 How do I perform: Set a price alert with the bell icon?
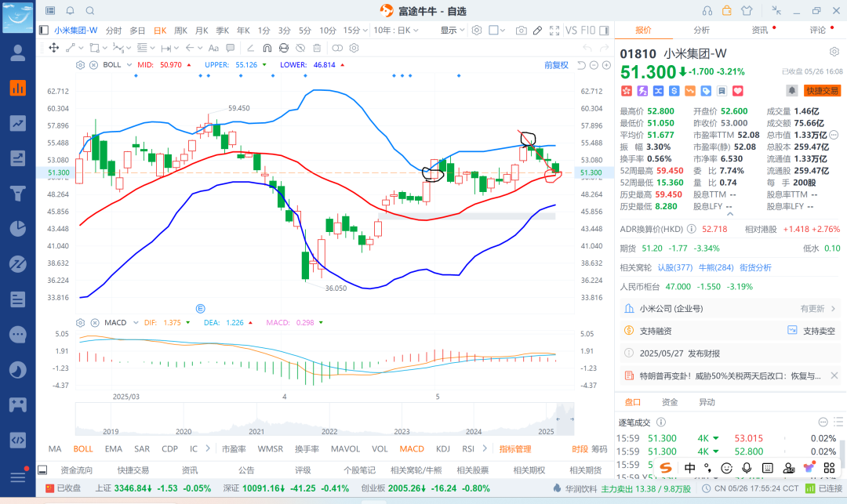click(x=792, y=91)
